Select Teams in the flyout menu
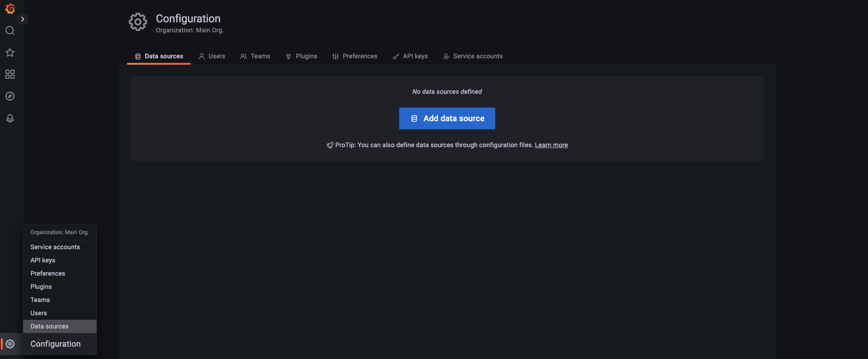 coord(60,300)
